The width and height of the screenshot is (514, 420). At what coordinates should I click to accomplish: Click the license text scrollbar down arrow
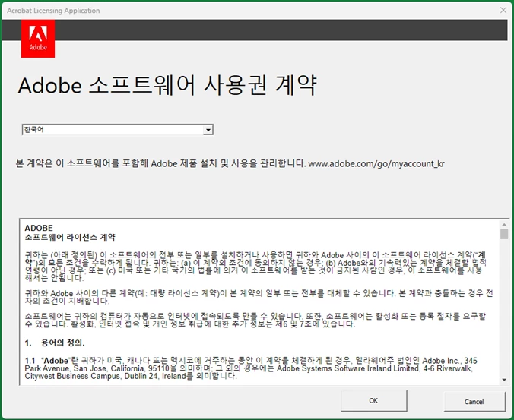click(504, 380)
